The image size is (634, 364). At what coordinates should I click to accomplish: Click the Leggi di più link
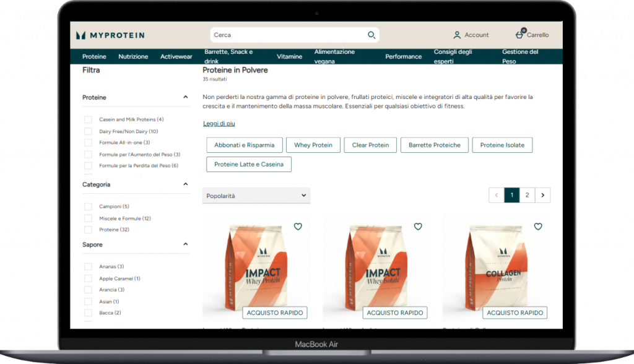[x=219, y=124]
